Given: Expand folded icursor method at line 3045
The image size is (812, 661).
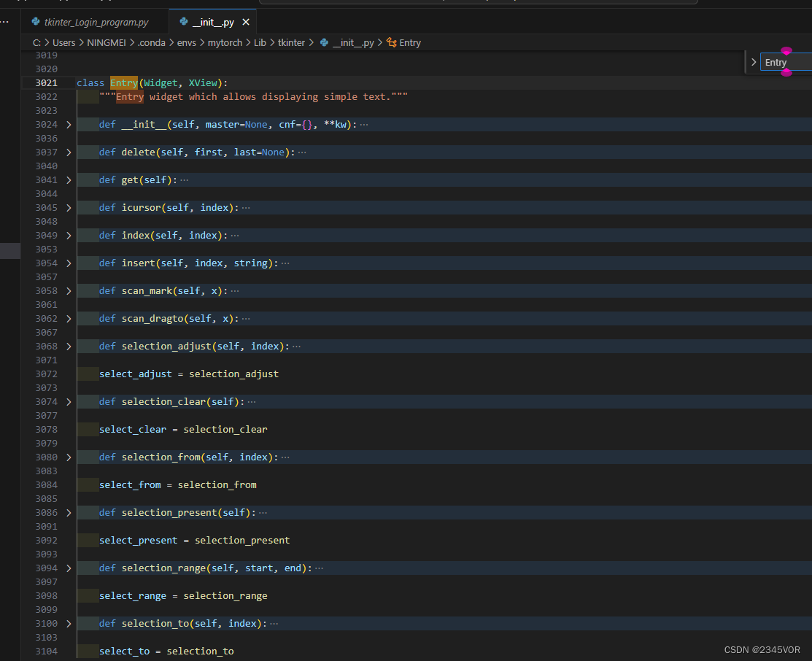Looking at the screenshot, I should pyautogui.click(x=69, y=208).
